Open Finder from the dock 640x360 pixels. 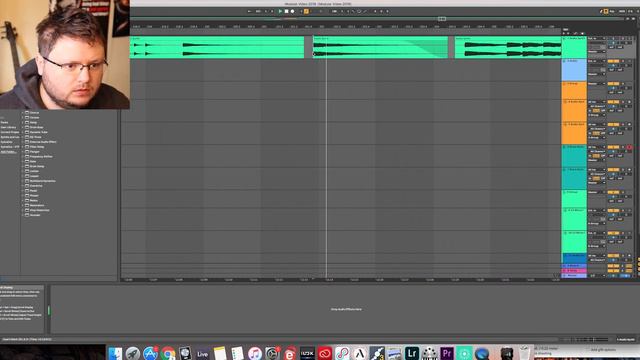point(115,353)
